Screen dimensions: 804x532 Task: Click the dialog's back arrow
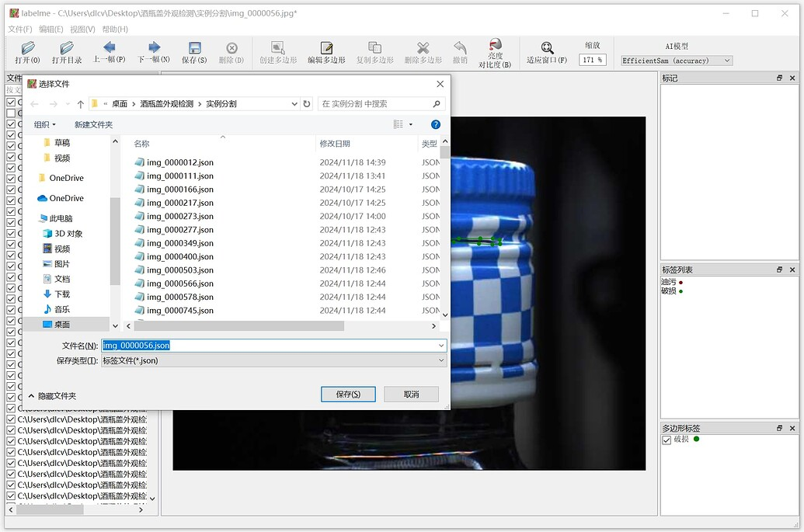coord(34,104)
